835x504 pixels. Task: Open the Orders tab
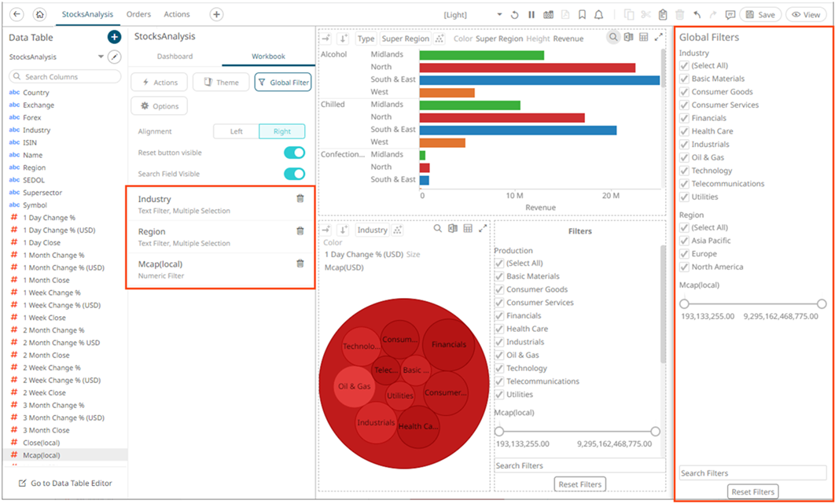(x=138, y=14)
